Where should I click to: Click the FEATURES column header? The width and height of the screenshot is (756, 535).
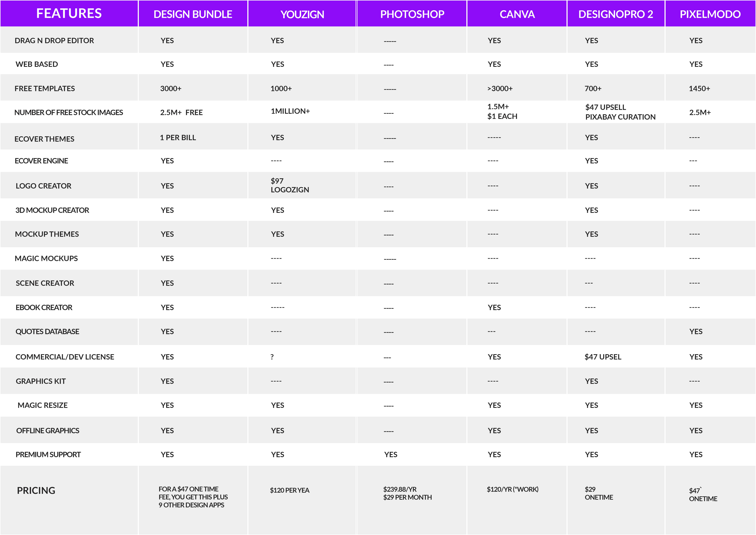69,14
